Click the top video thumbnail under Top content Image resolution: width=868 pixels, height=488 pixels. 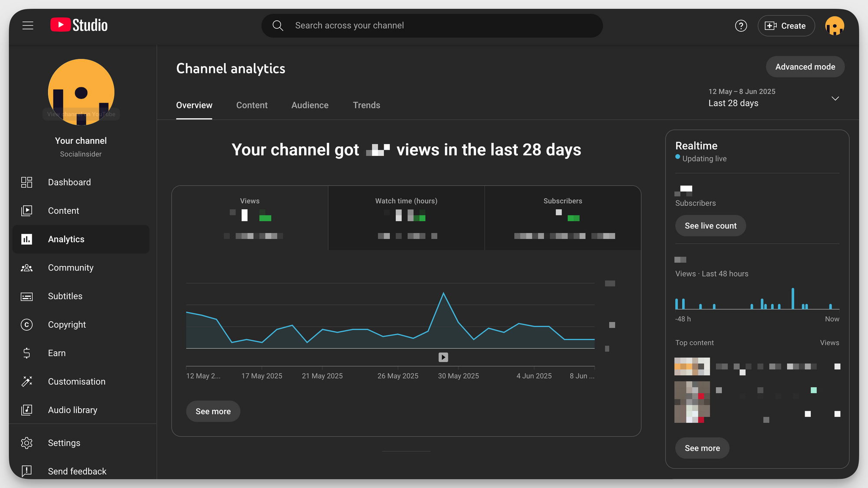pyautogui.click(x=692, y=366)
